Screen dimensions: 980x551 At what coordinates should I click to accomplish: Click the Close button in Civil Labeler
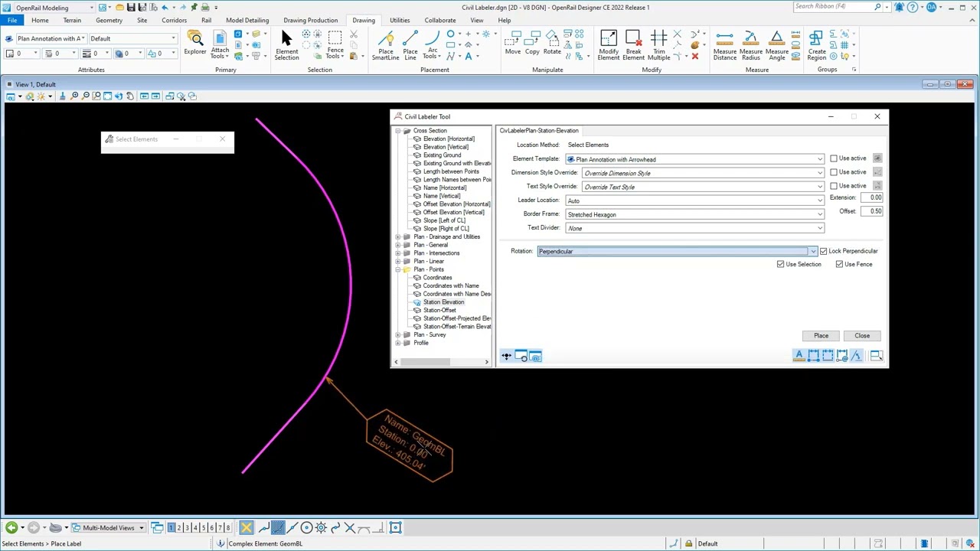coord(862,336)
